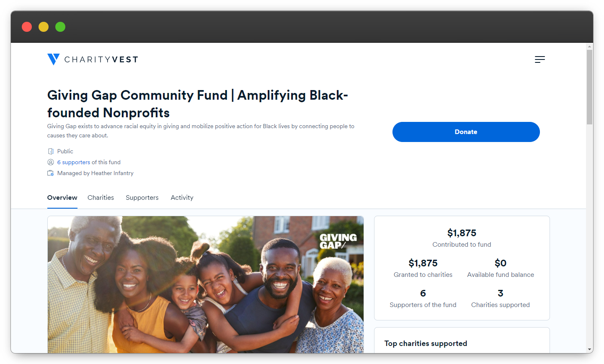
Task: Click the vertical scrollbar thumb
Action: click(589, 87)
